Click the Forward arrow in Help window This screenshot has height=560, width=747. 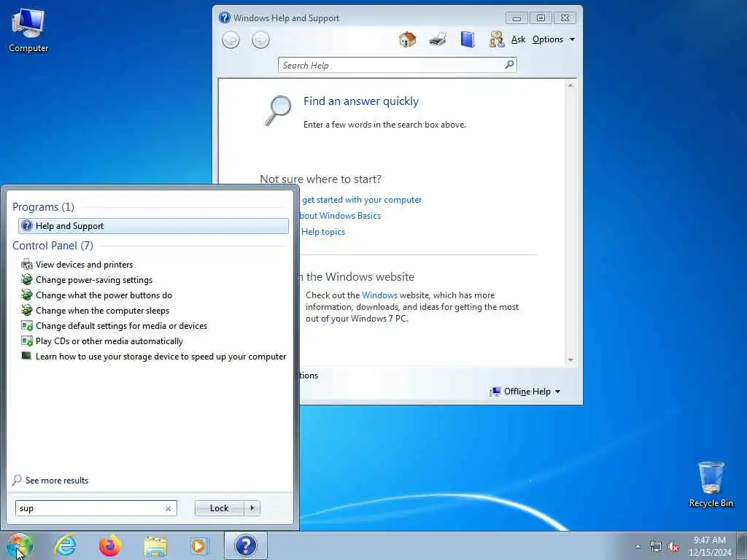click(260, 40)
